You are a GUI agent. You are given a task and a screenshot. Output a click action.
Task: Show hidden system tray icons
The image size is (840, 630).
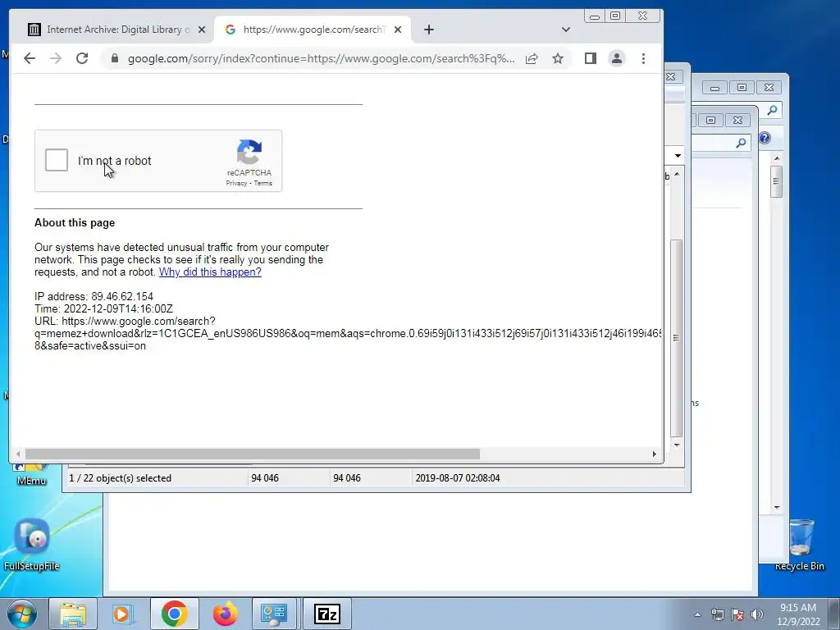[x=697, y=614]
